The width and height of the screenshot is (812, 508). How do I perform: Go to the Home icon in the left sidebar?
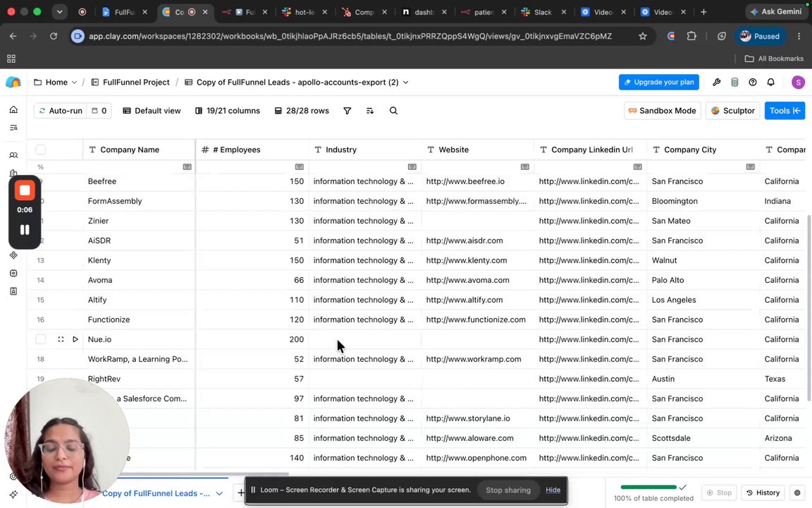13,109
